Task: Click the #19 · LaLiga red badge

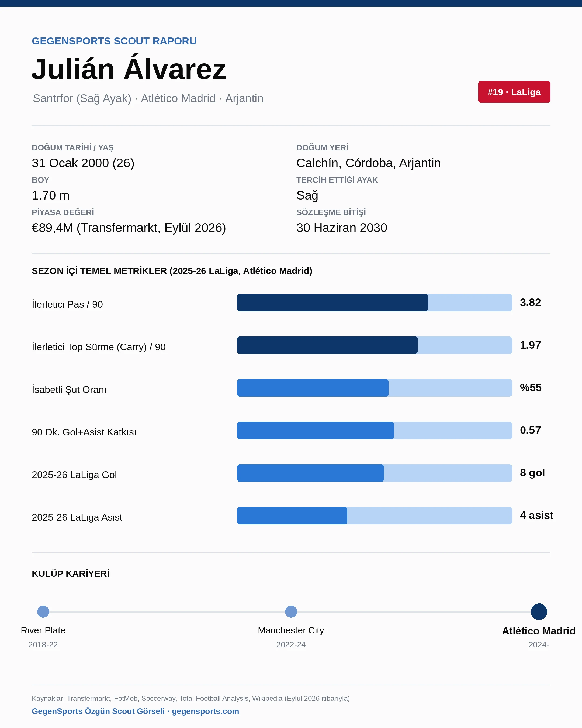Action: [514, 92]
